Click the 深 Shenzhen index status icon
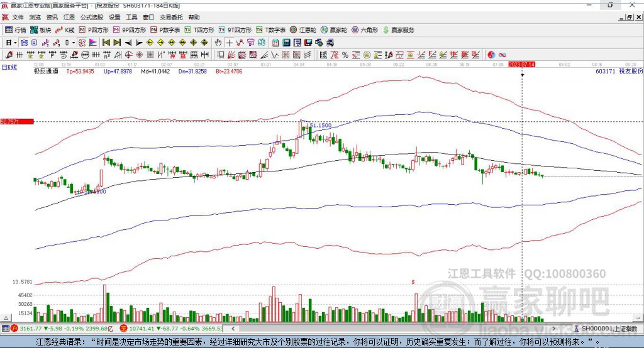Screen dimensions: 644x348 [124, 329]
